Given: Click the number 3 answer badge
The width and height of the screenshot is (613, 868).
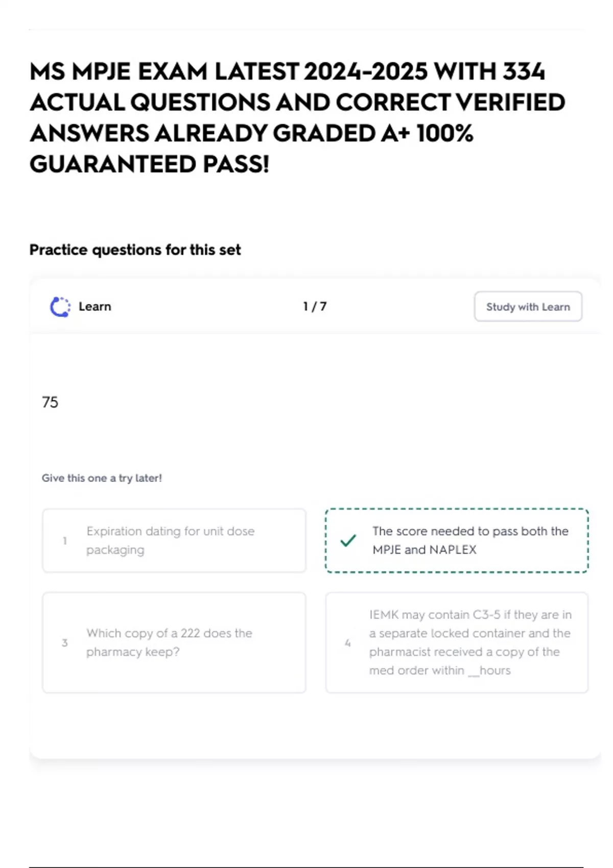Looking at the screenshot, I should pos(65,643).
